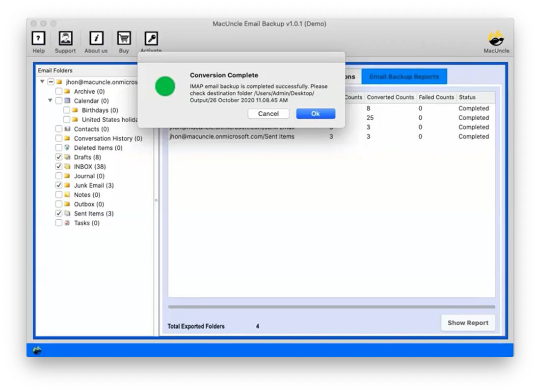Viewport: 538px width, 392px height.
Task: Uncheck the INBOX (38) checkbox
Action: pyautogui.click(x=59, y=166)
